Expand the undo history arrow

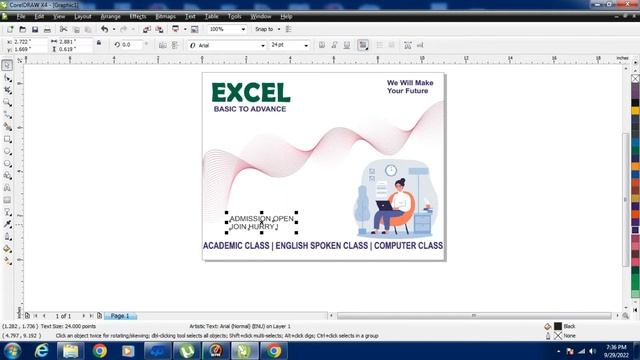click(114, 29)
